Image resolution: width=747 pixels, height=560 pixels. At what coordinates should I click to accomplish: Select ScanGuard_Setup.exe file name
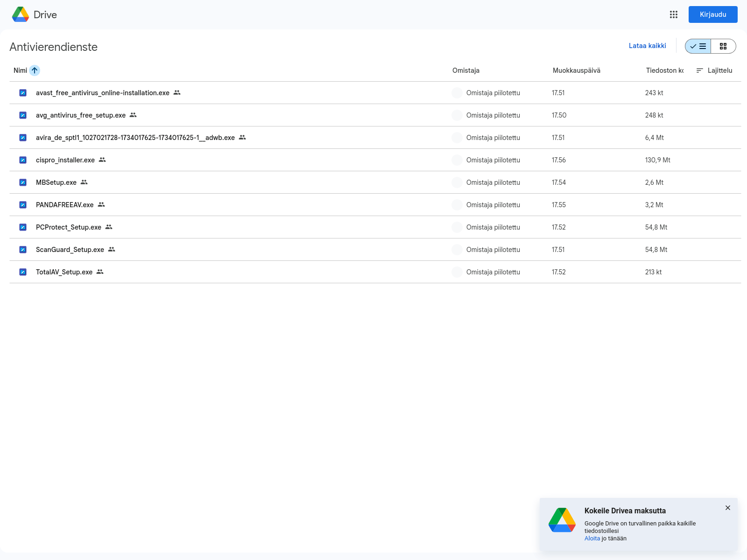[x=70, y=250]
